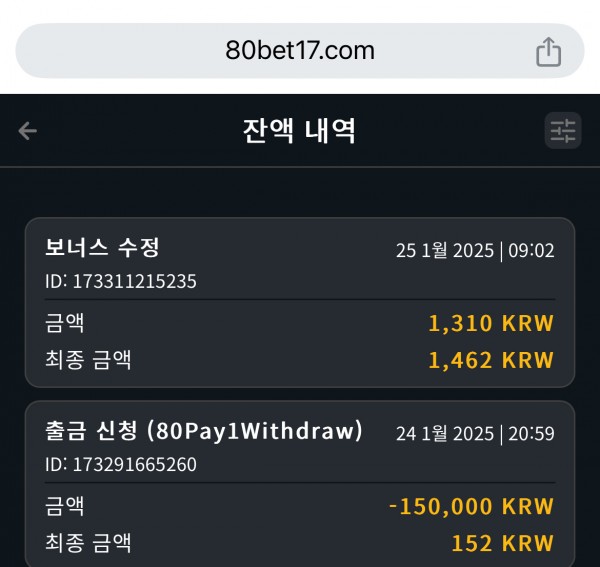
Task: Tap the 1,462 KRW final balance
Action: [x=491, y=360]
